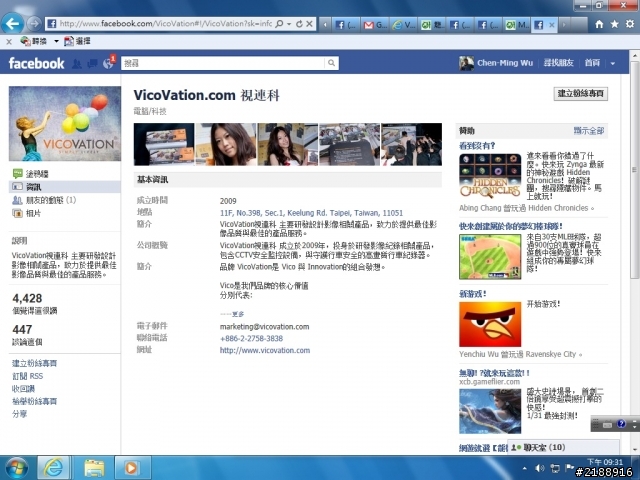Select the Info item in sidebar
640x480 pixels.
(64, 187)
